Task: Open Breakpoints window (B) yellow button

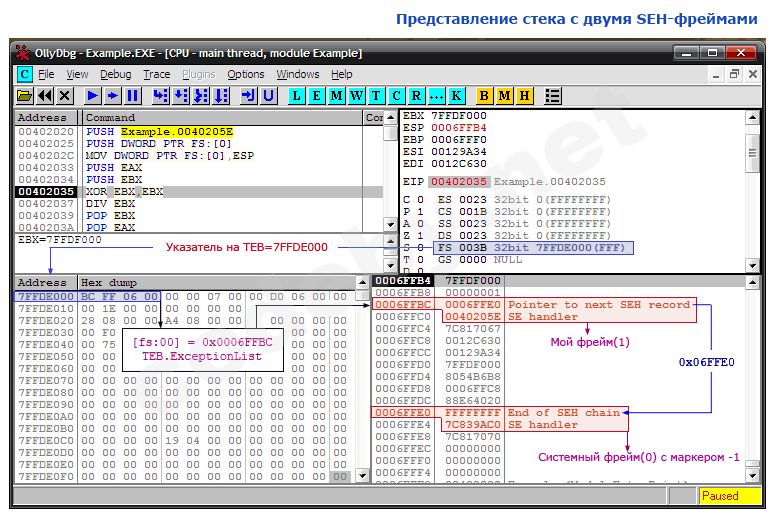Action: click(x=485, y=95)
